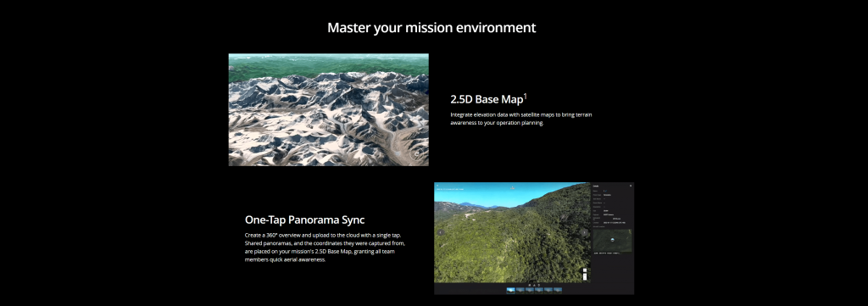
Task: Click the previous panorama arrow on the viewer
Action: 441,232
